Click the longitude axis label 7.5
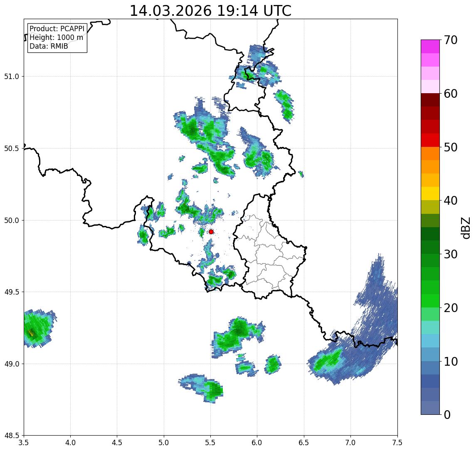Screen dimensions: 476x451 coord(397,442)
